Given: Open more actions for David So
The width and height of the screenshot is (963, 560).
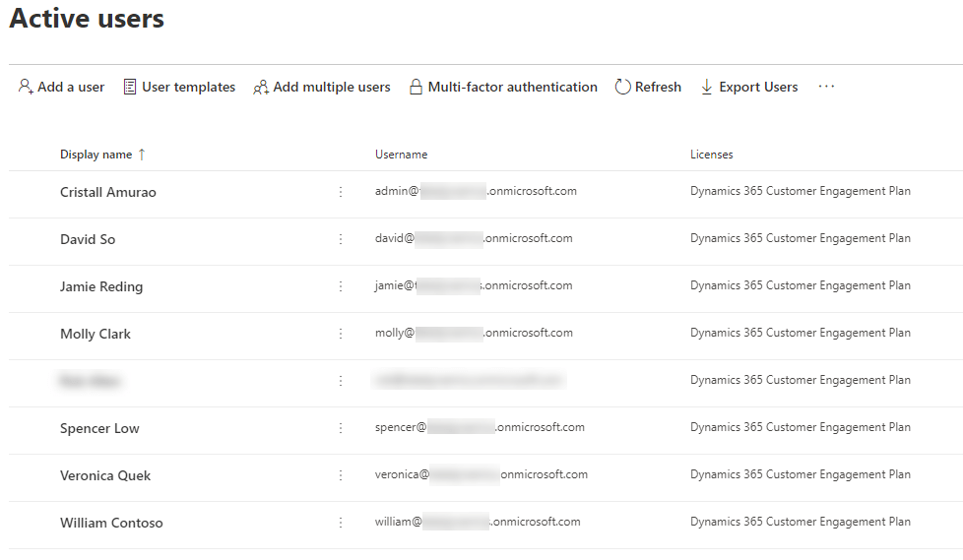Looking at the screenshot, I should click(341, 239).
